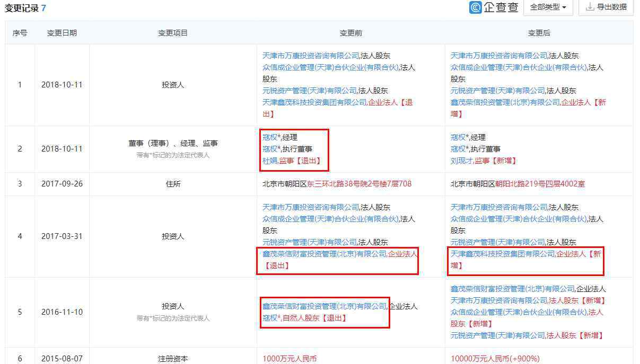Select the date 2015-08-07
This screenshot has height=364, width=640.
pyautogui.click(x=62, y=359)
